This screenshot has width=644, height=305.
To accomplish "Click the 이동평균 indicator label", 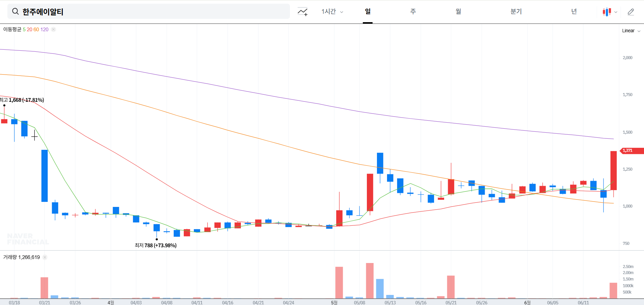I will click(x=12, y=30).
